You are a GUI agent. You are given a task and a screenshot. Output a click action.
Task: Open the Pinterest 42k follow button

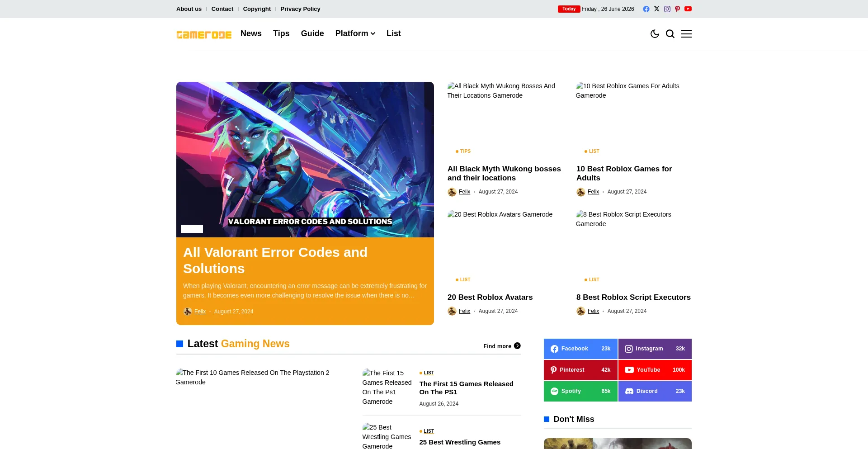580,370
